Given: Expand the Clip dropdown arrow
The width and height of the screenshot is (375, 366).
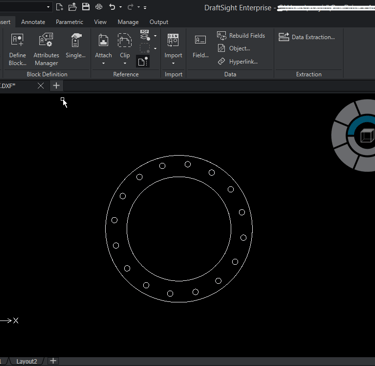Looking at the screenshot, I should coord(125,63).
